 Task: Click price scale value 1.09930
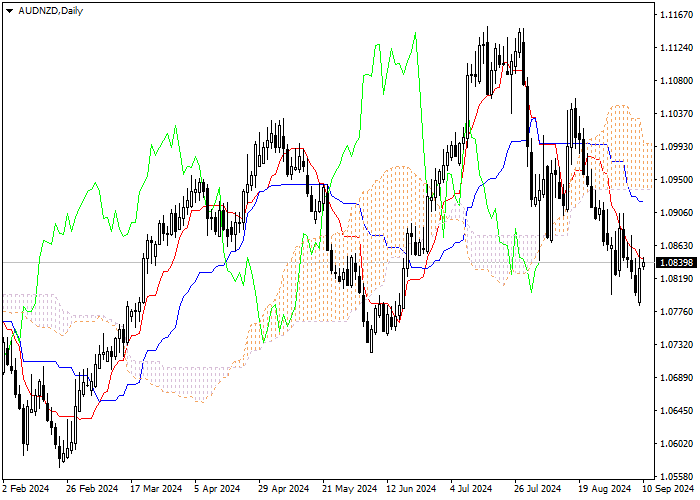[676, 147]
